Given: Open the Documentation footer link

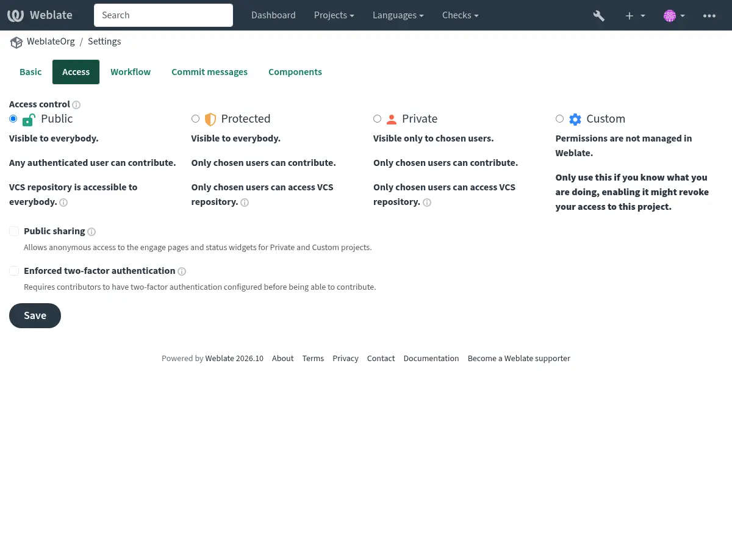Looking at the screenshot, I should 431,359.
